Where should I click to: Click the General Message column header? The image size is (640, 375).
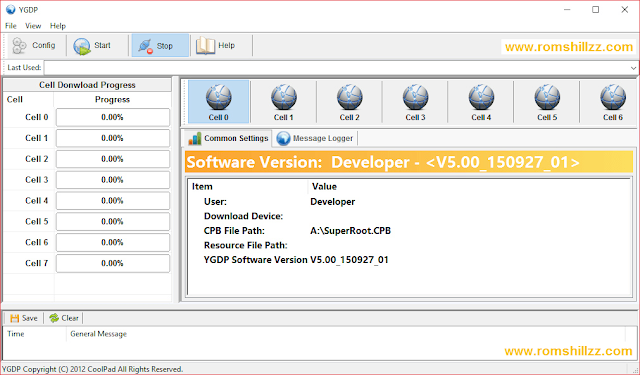tap(346, 334)
